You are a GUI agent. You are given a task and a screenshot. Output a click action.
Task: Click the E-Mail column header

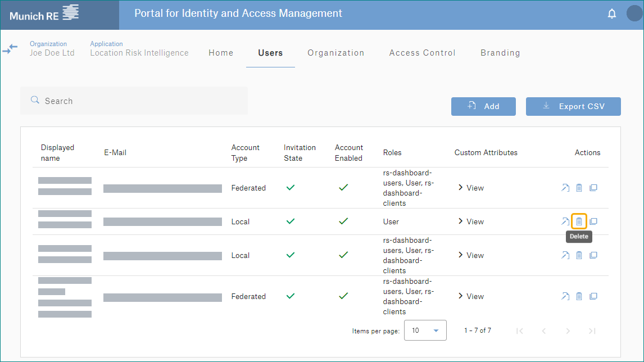click(115, 152)
